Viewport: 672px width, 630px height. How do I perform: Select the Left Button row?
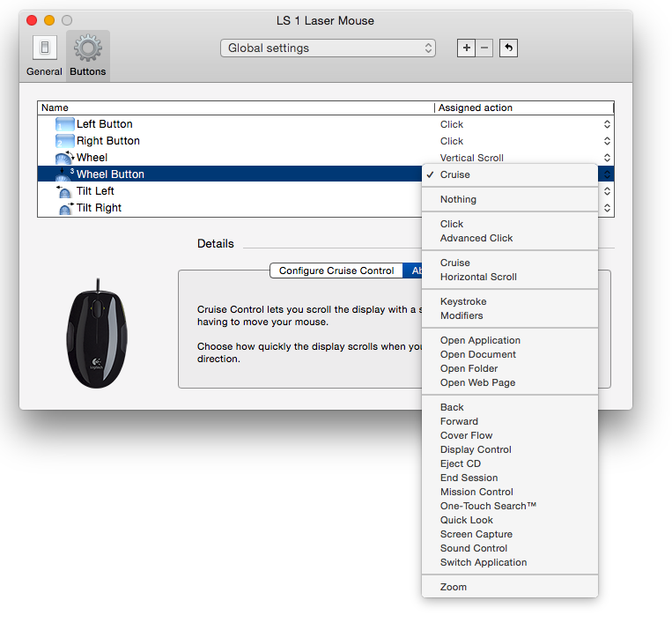pyautogui.click(x=326, y=124)
